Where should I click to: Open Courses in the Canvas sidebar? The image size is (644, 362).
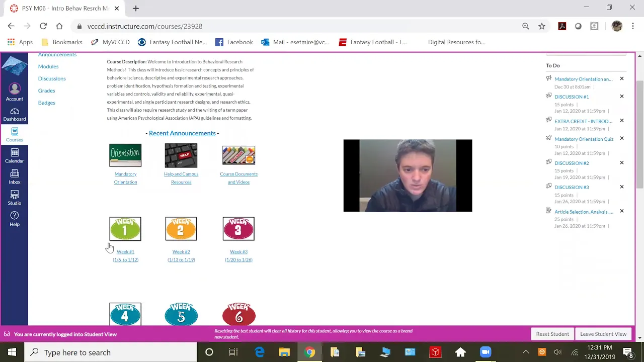(14, 135)
